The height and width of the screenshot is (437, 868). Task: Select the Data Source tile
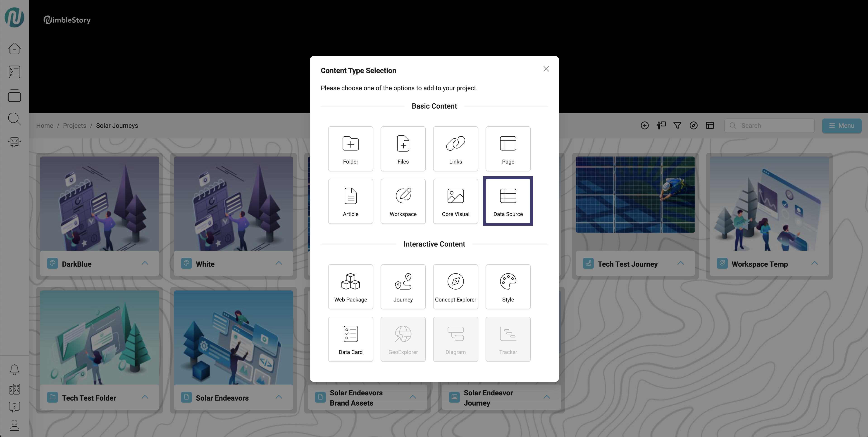(508, 201)
